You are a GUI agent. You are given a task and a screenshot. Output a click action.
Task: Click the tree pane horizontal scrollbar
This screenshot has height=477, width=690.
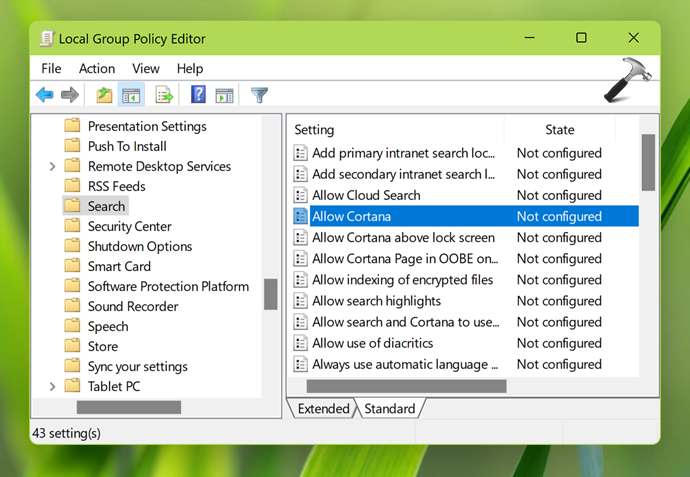pyautogui.click(x=128, y=407)
